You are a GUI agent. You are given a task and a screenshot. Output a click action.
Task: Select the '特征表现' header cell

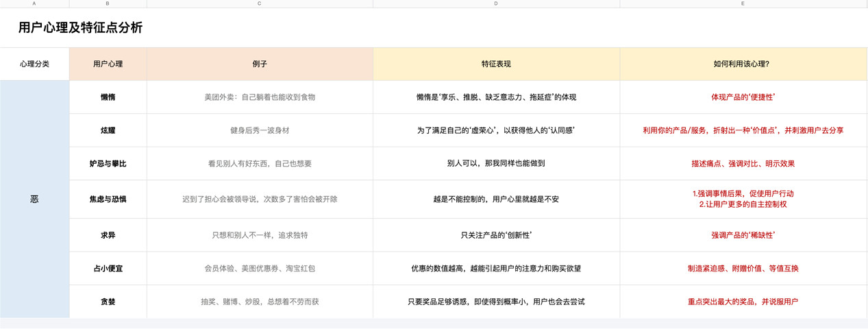[496, 64]
